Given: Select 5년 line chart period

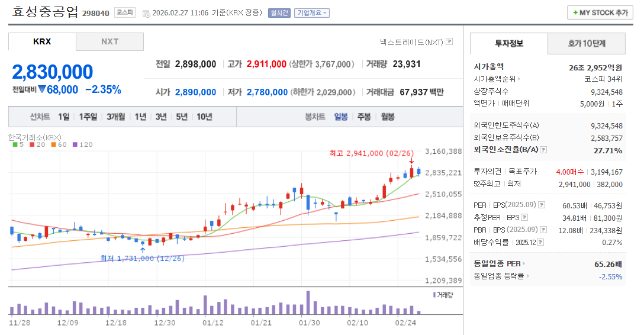Looking at the screenshot, I should coord(182,117).
